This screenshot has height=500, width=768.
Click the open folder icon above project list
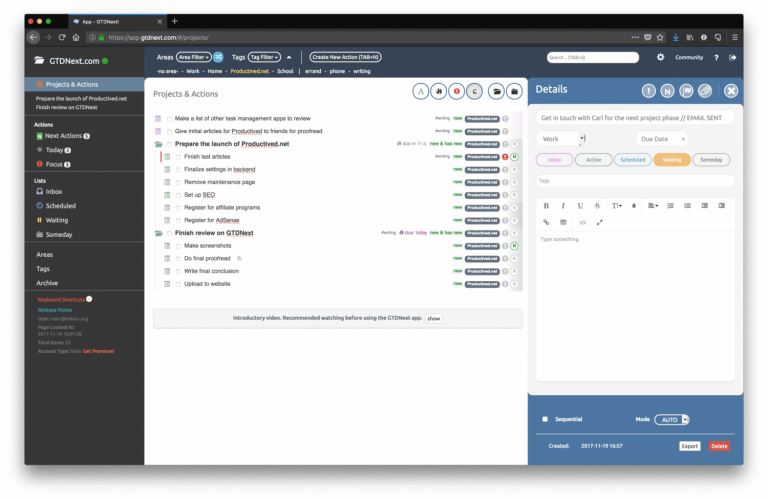495,92
